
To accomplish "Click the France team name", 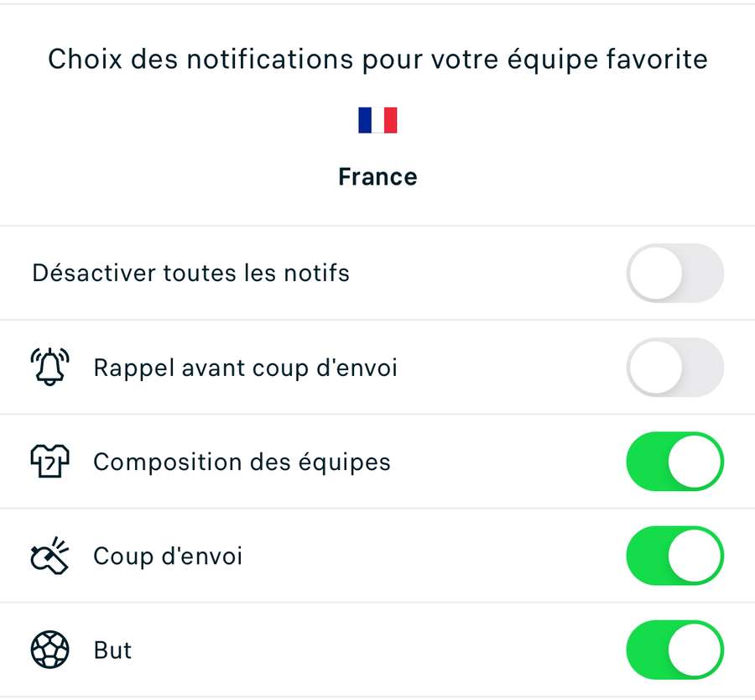I will [377, 177].
